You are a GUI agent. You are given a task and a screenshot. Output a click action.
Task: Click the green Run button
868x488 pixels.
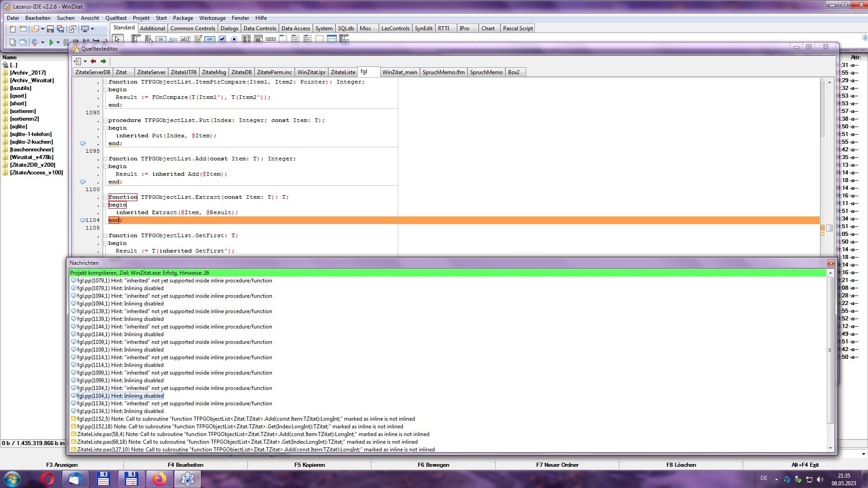pyautogui.click(x=51, y=42)
